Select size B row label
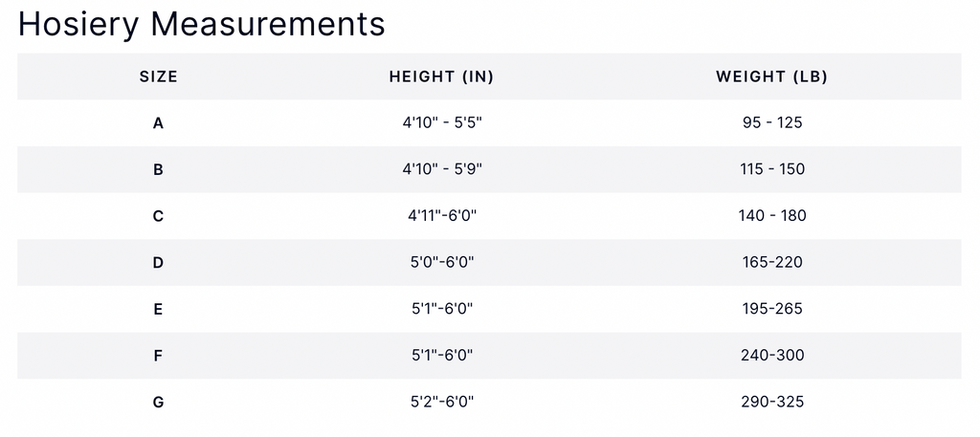The width and height of the screenshot is (980, 437). [x=158, y=169]
